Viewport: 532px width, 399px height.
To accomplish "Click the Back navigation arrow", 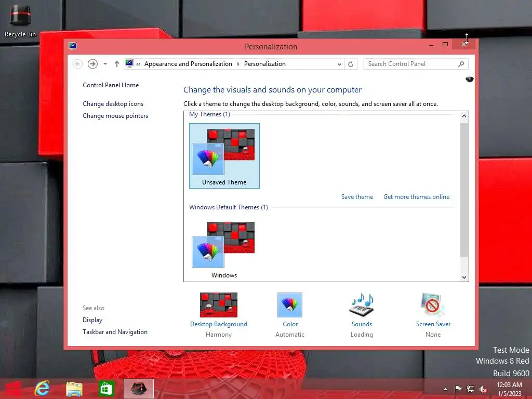I will click(78, 64).
